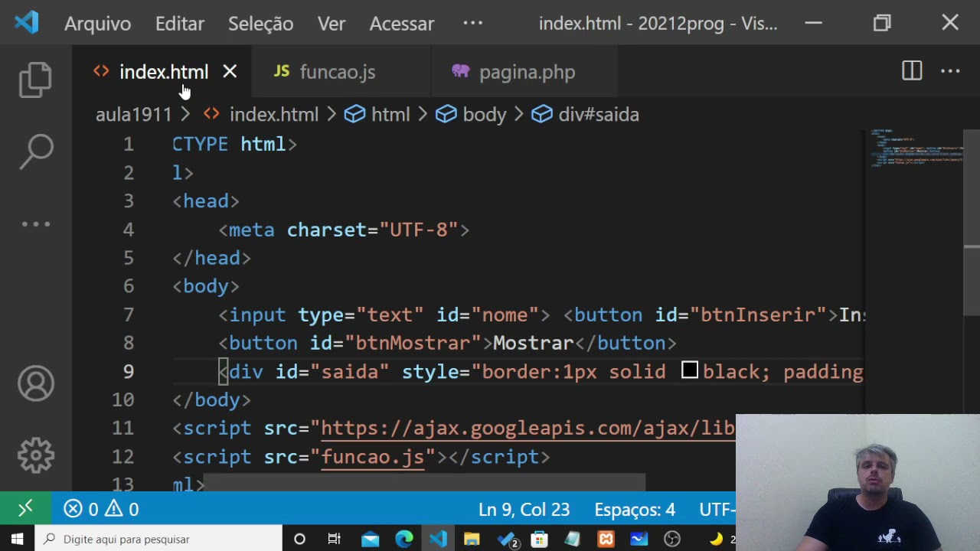Open the Accounts menu icon
The width and height of the screenshot is (980, 551).
[x=36, y=384]
